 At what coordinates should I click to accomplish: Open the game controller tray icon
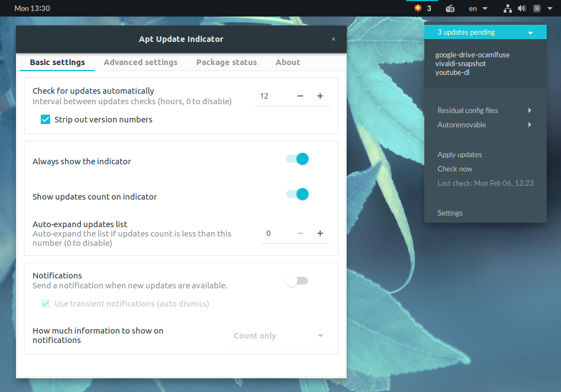click(450, 9)
